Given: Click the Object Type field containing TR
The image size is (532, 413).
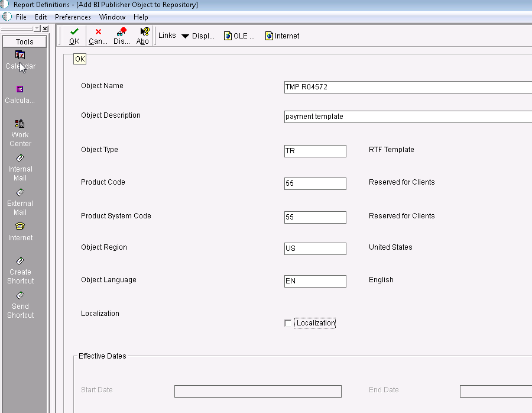Looking at the screenshot, I should click(x=315, y=151).
